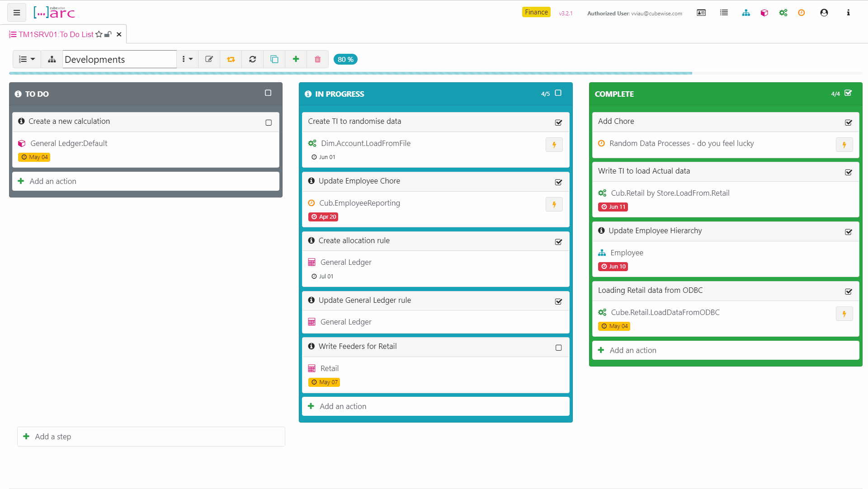
Task: Open the user profile icon
Action: (824, 13)
